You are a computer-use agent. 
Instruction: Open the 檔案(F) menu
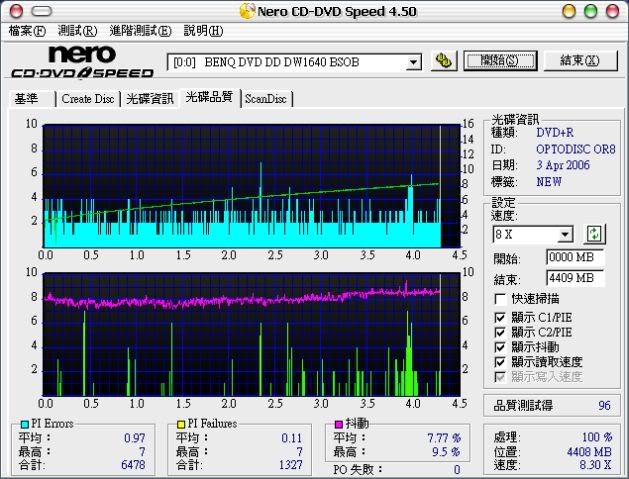click(x=27, y=31)
